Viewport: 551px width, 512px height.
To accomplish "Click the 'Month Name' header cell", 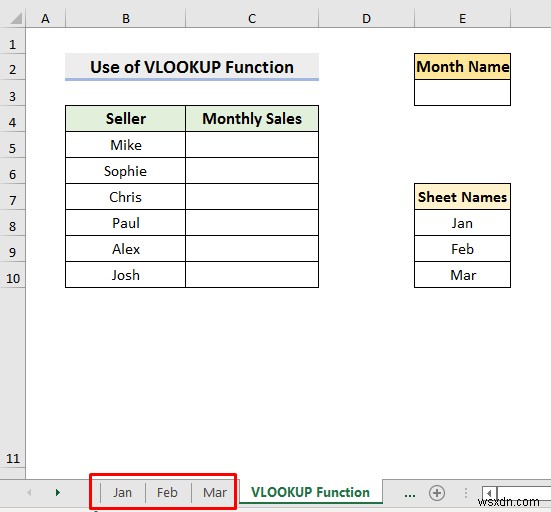I will pos(462,67).
